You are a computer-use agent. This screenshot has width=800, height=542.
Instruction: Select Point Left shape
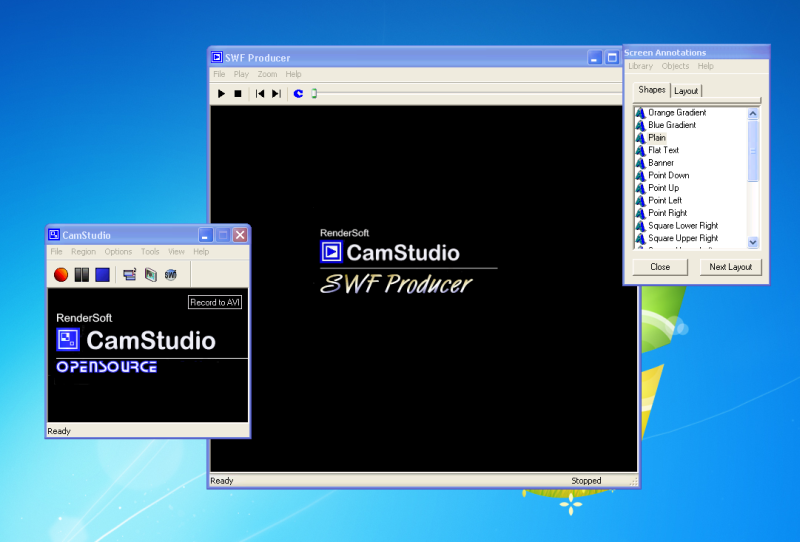[665, 201]
